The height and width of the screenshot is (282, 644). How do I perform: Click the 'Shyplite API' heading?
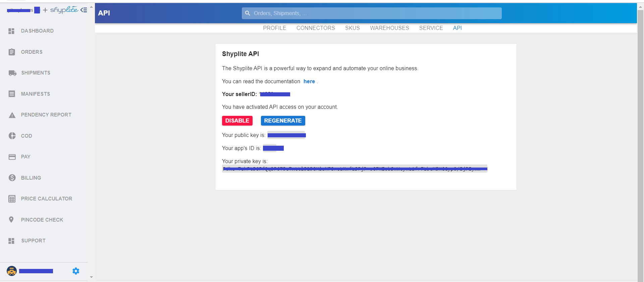tap(240, 54)
